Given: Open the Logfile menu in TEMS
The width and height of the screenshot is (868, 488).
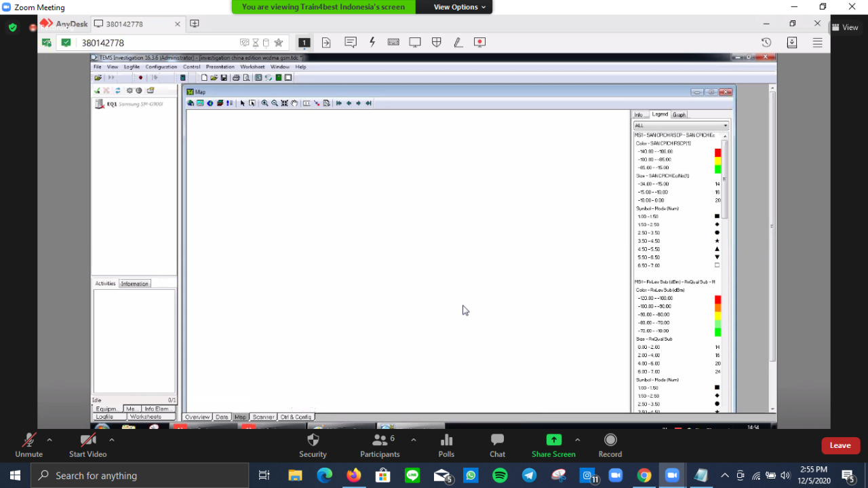Looking at the screenshot, I should pos(132,67).
